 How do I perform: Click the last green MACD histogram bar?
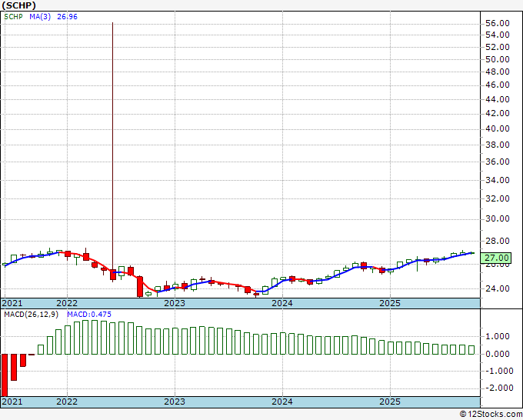pyautogui.click(x=471, y=349)
